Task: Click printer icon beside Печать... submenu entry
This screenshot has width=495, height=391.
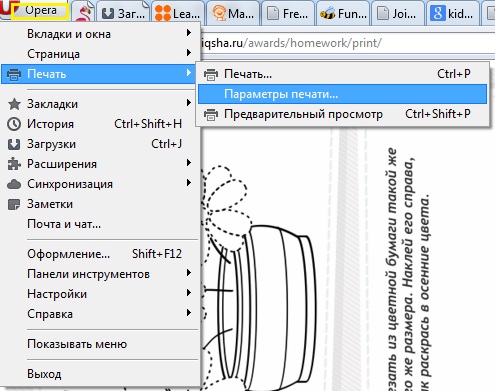Action: [x=211, y=74]
